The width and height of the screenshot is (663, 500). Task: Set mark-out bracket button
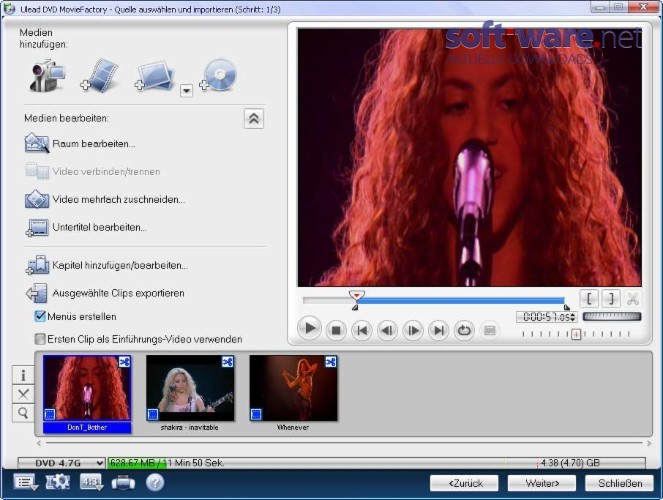point(611,299)
